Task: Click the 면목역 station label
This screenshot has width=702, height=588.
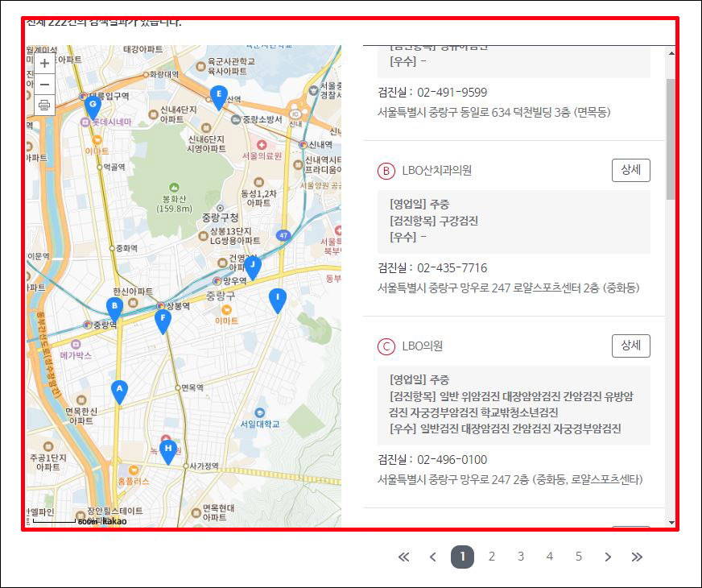Action: [x=192, y=387]
